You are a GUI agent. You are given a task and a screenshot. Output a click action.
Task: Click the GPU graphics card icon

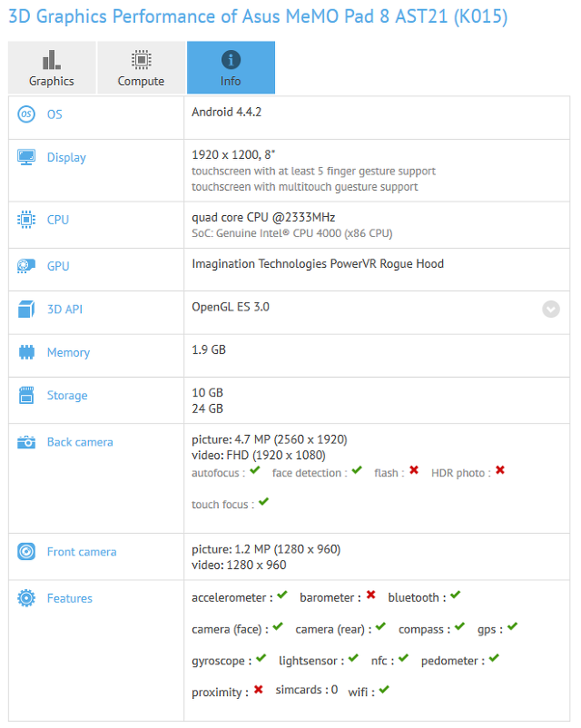[26, 266]
